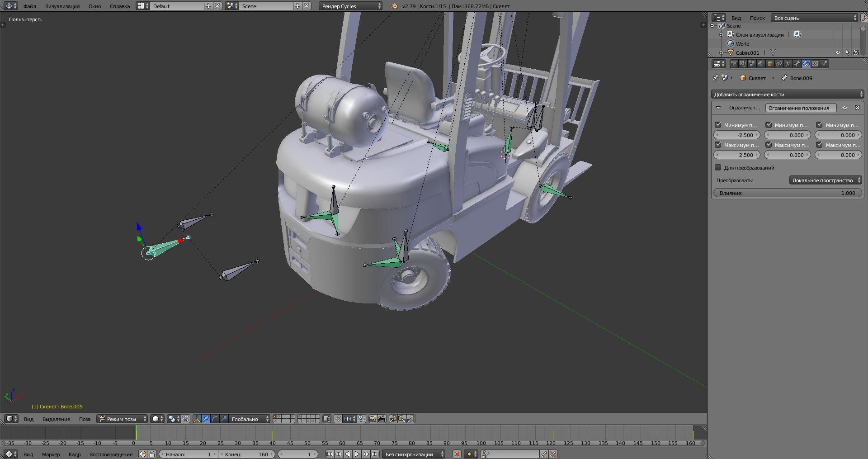Click the translate manipulator arrow icon
Image resolution: width=868 pixels, height=459 pixels.
tap(206, 419)
